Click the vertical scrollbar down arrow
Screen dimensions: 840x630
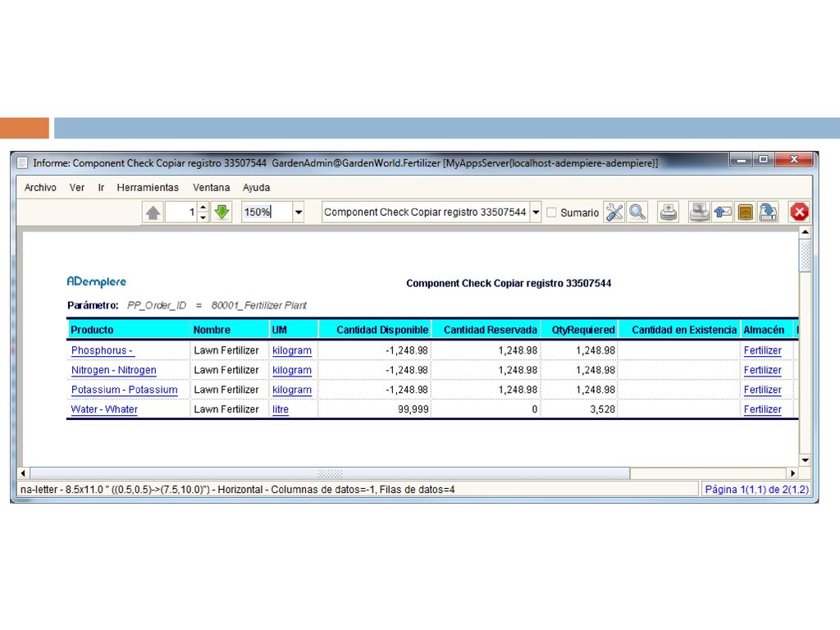click(x=805, y=460)
